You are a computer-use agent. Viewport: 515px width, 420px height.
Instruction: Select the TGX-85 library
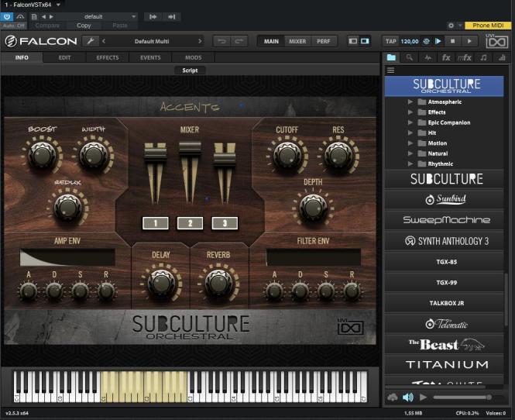[x=444, y=262]
